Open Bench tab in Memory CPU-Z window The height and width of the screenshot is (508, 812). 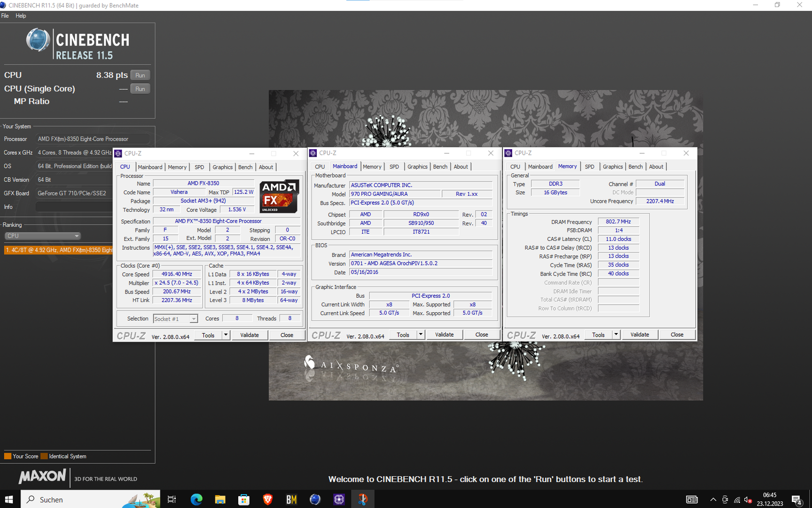tap(636, 167)
